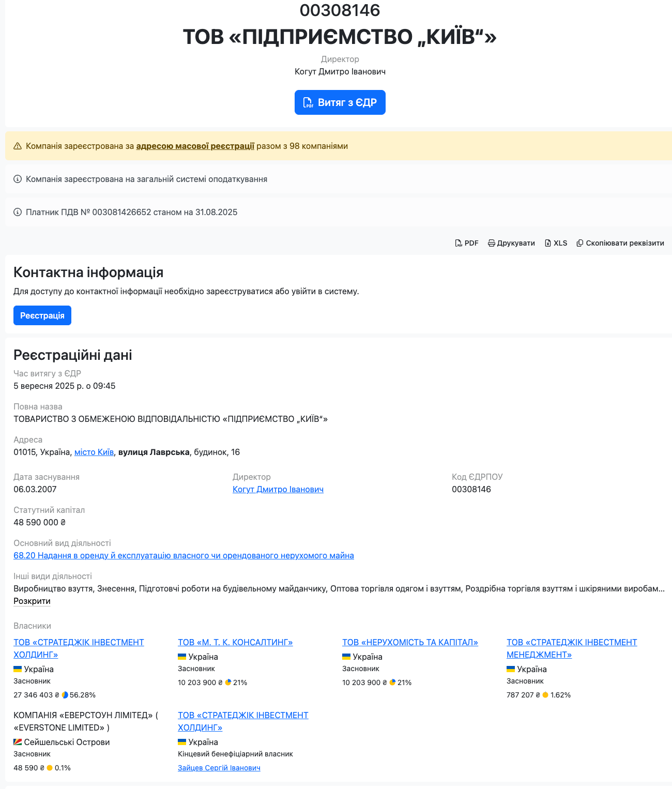Expand Розкрити to show all activity types
Screen dimensions: 672x789
32,601
